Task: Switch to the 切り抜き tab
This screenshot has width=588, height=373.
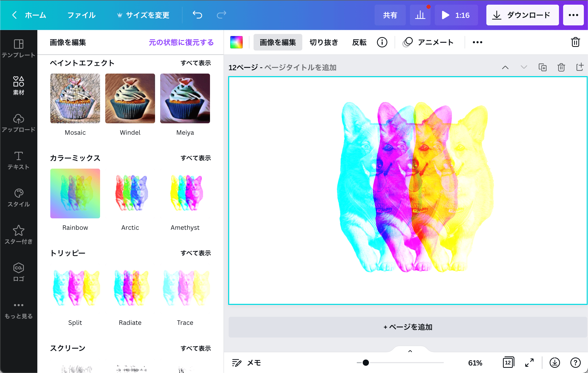Action: tap(324, 42)
